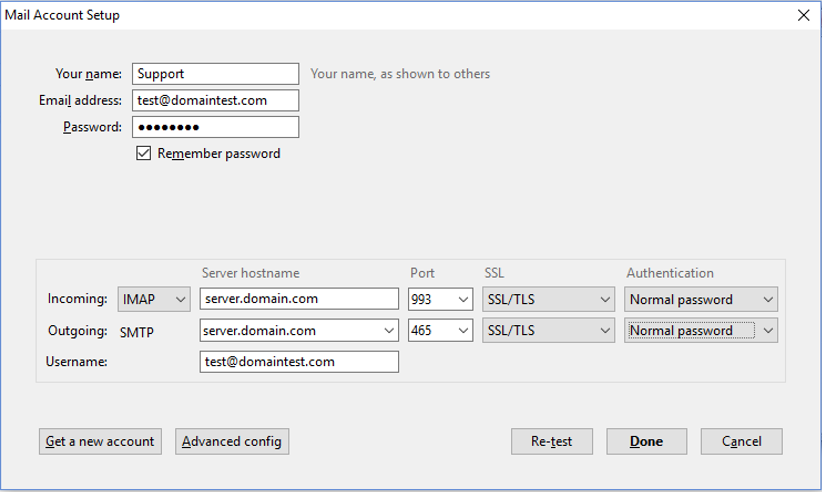Open the Outgoing server hostname dropdown
822x492 pixels.
[x=299, y=331]
